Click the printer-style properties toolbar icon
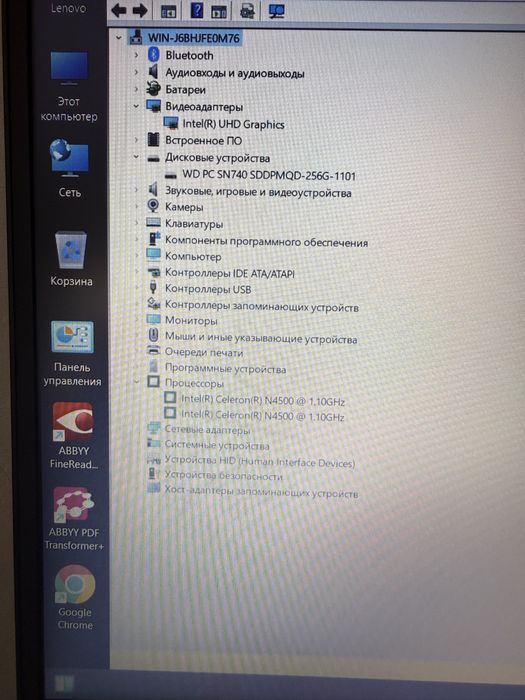The width and height of the screenshot is (525, 700). [x=247, y=11]
